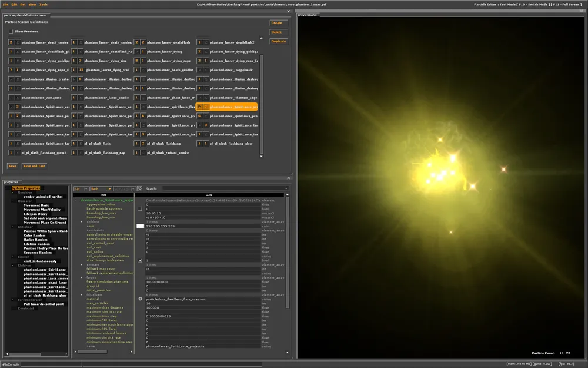Screen dimensions: 588x368
Task: Enable the Show Previews checkbox
Action: [11, 31]
